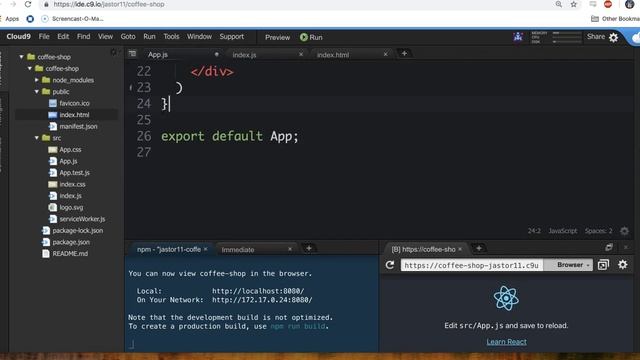Open the View menu
Screen dimensions: 640x360
(x=105, y=37)
